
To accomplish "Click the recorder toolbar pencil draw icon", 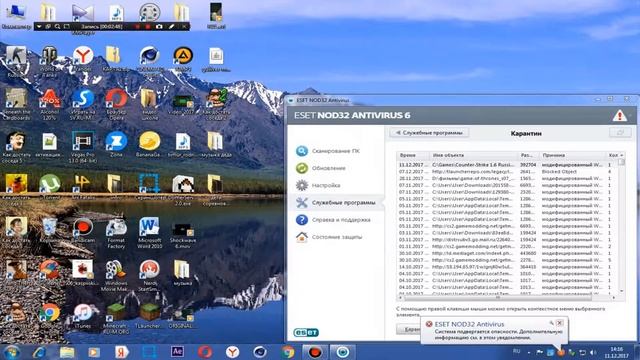I will coord(171,27).
